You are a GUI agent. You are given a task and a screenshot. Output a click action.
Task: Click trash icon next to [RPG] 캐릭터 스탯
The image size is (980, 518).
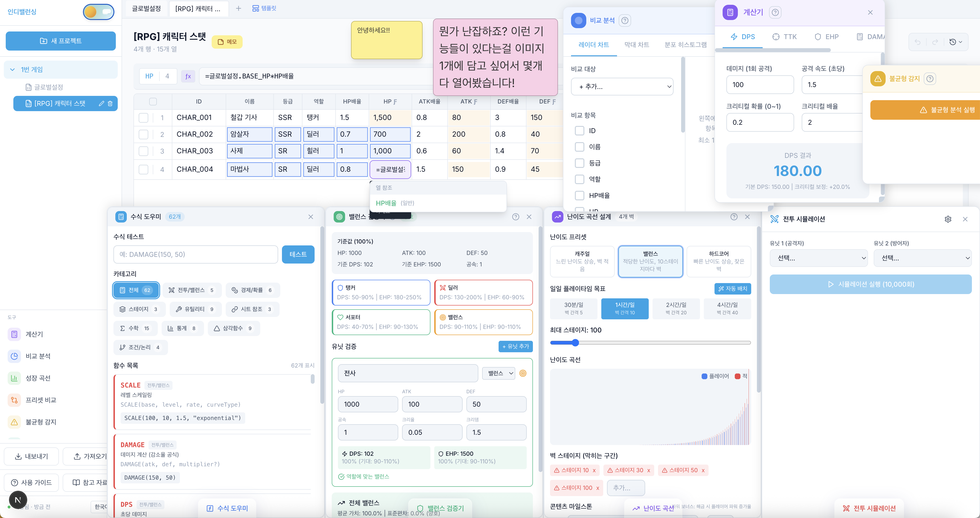pyautogui.click(x=110, y=104)
